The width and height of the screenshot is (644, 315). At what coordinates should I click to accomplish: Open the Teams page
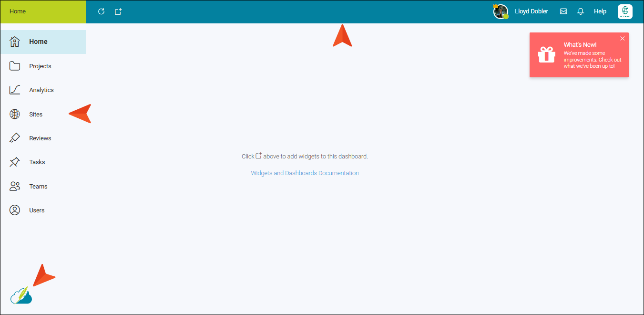[x=38, y=187]
